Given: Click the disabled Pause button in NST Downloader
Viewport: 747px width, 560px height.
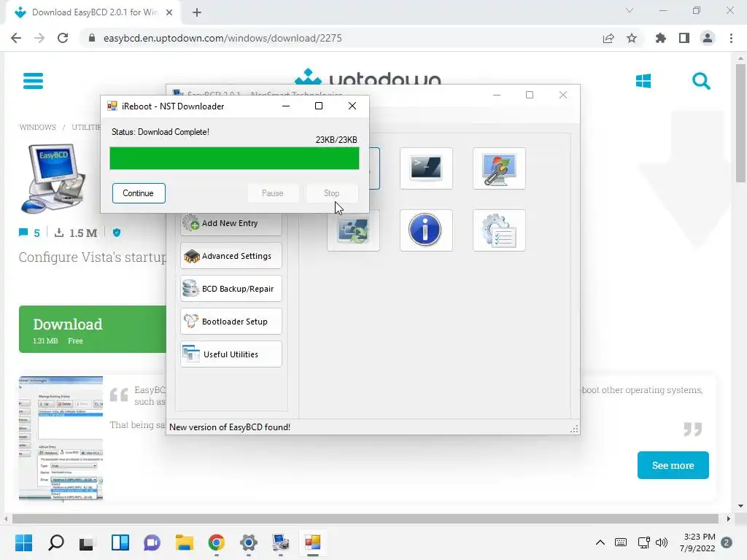Looking at the screenshot, I should click(273, 192).
